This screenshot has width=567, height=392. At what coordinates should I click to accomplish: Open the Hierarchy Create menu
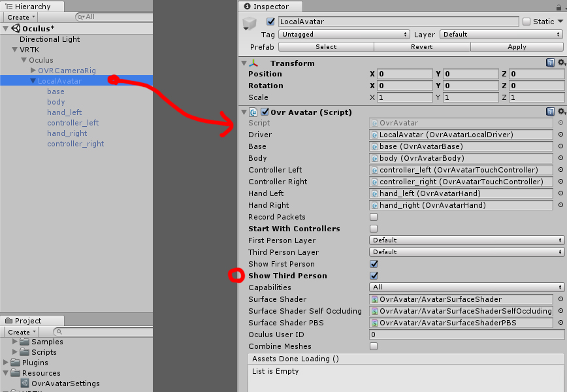[x=21, y=17]
